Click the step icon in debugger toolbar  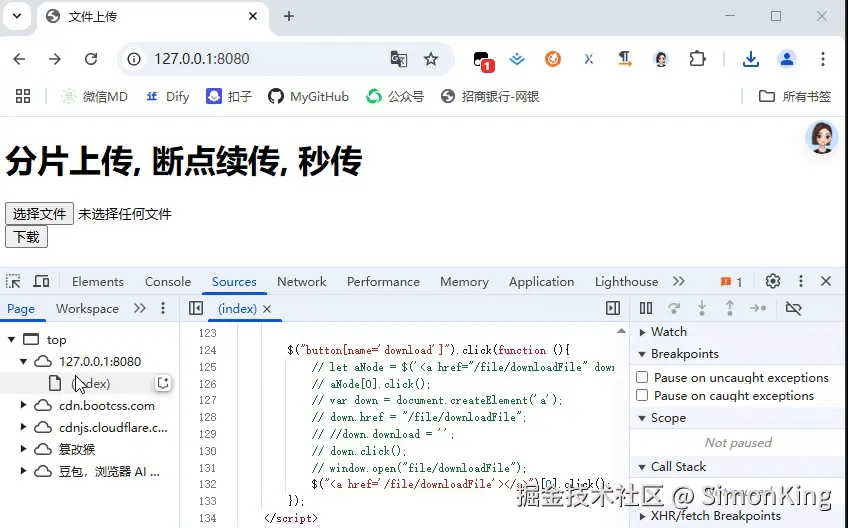tap(758, 308)
